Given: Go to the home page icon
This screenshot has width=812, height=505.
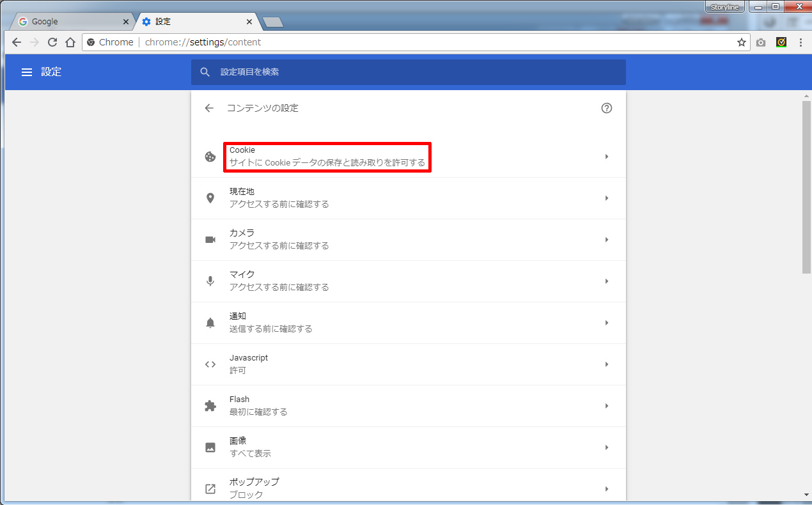Looking at the screenshot, I should click(70, 42).
